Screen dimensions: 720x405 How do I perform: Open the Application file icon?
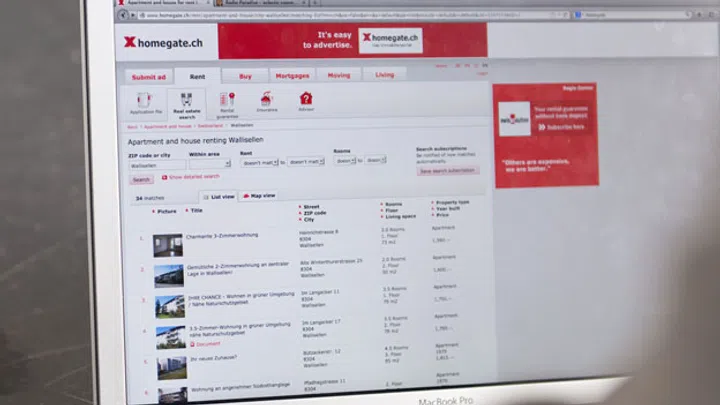point(144,100)
